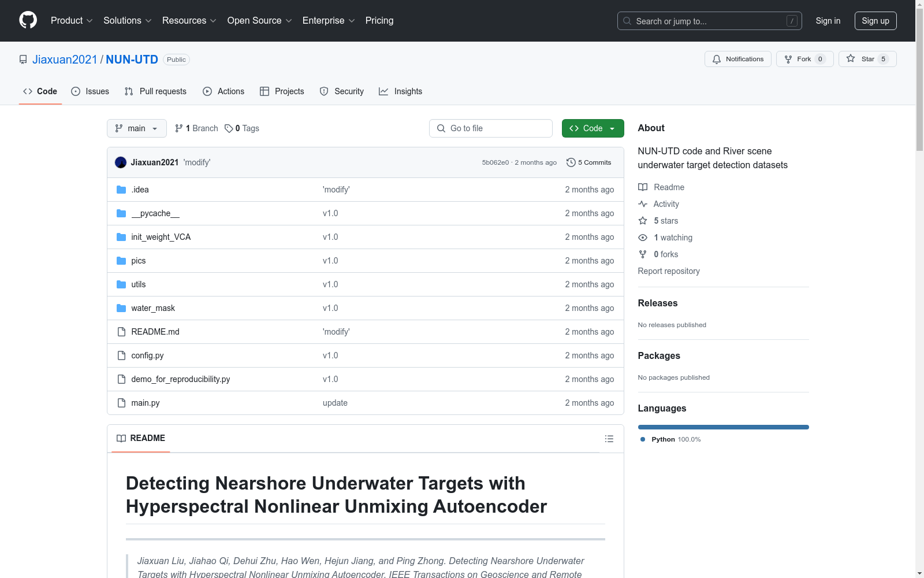Open the Jiaxuan2021 owner profile link
The height and width of the screenshot is (578, 924).
pos(65,60)
